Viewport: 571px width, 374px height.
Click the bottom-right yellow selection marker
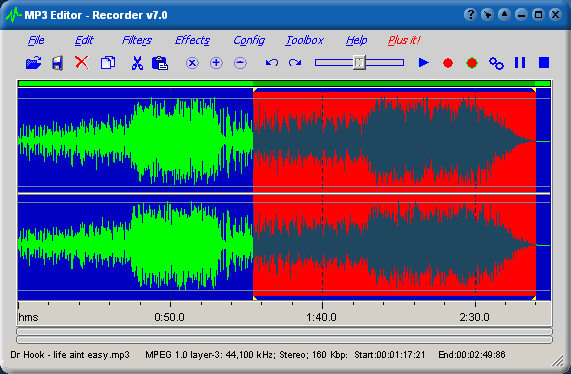tap(534, 298)
